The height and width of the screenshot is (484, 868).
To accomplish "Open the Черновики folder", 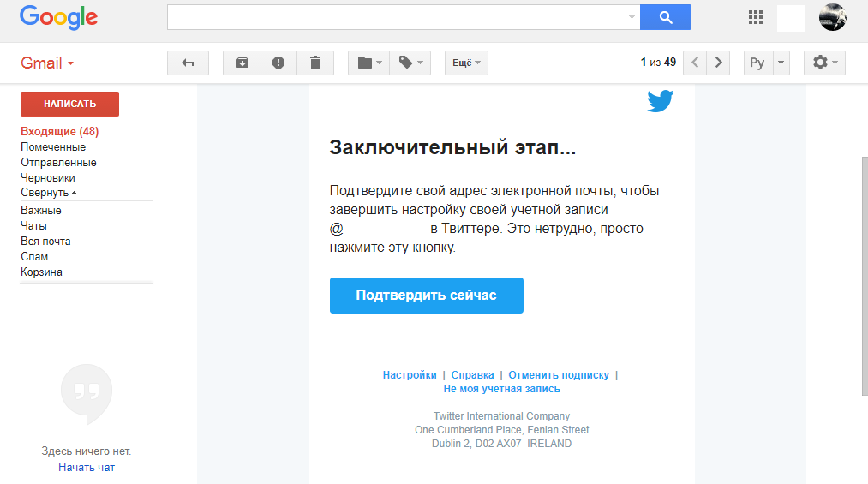I will 48,178.
